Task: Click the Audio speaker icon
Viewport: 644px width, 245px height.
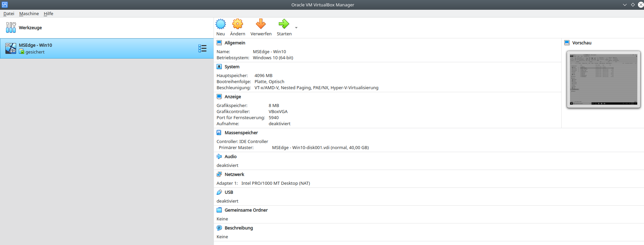Action: pyautogui.click(x=219, y=156)
